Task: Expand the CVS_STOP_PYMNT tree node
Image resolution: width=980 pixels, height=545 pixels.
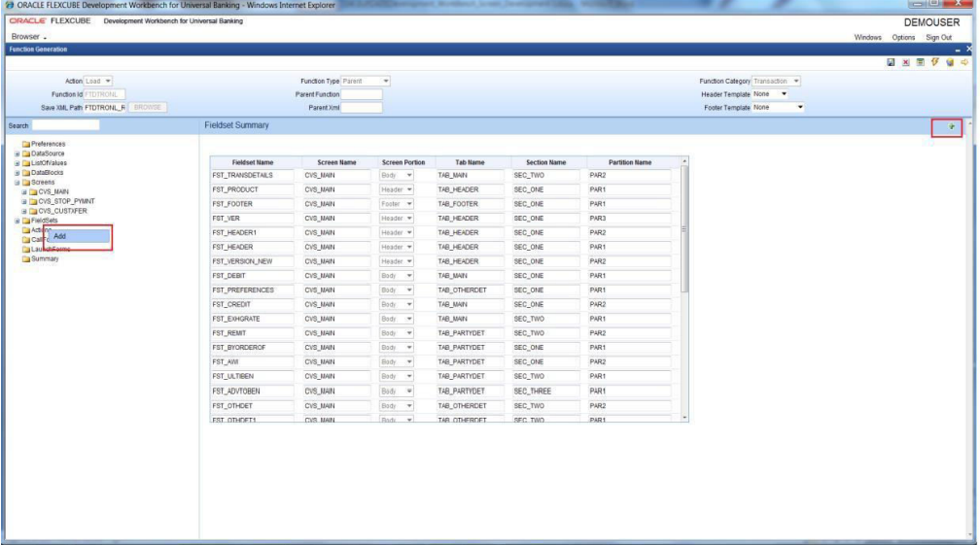Action: pyautogui.click(x=24, y=202)
